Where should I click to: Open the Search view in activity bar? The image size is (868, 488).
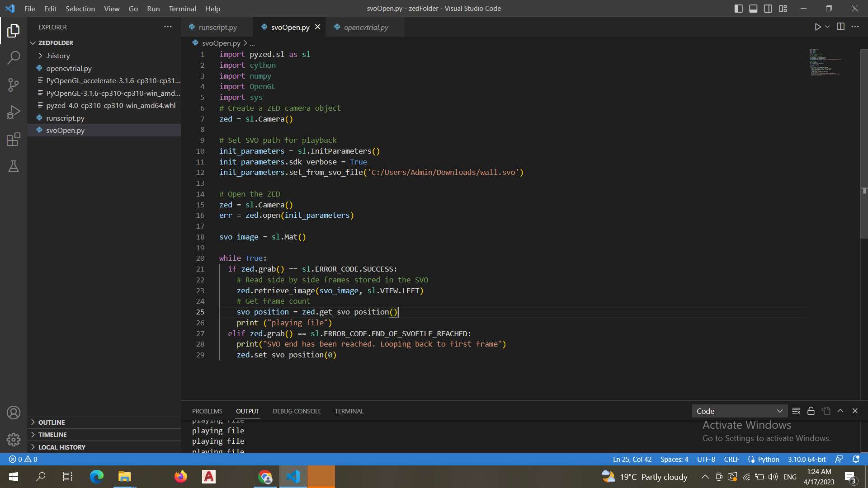pyautogui.click(x=14, y=57)
